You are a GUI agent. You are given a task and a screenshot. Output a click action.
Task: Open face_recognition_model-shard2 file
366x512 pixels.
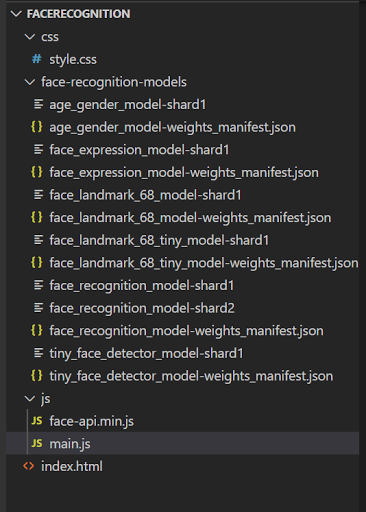pyautogui.click(x=142, y=309)
